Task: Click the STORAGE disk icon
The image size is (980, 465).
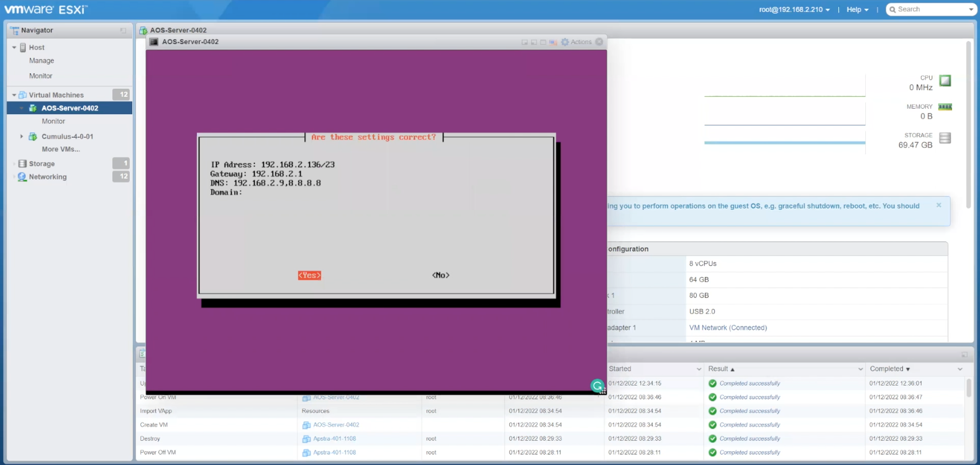Action: (945, 138)
